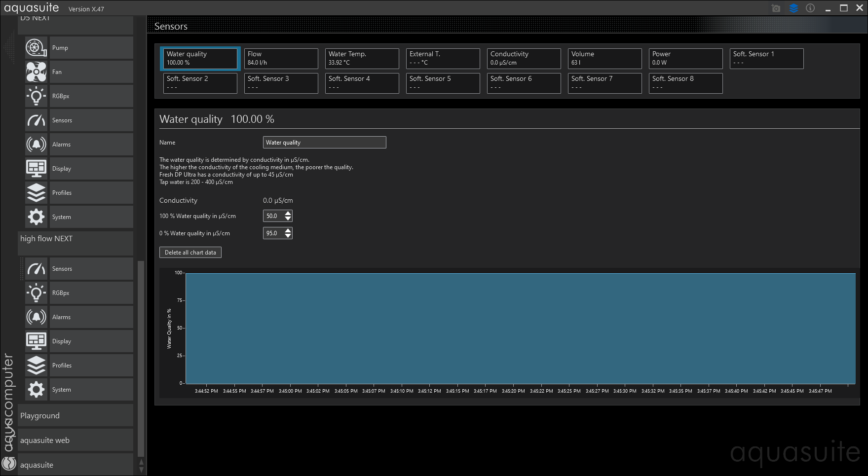
Task: Select the Water Temp. sensor tile
Action: (x=362, y=58)
